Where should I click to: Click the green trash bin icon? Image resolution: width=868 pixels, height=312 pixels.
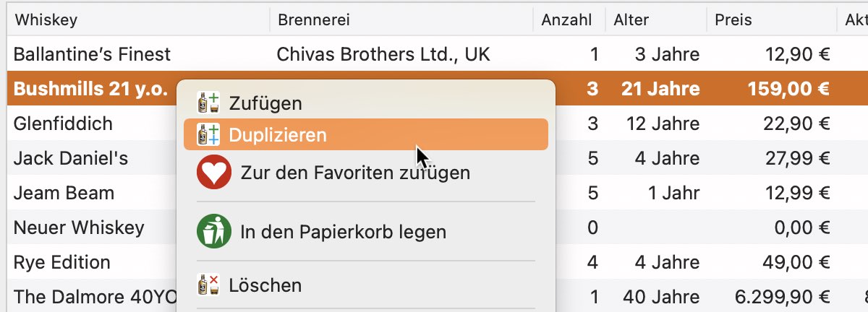tap(214, 232)
